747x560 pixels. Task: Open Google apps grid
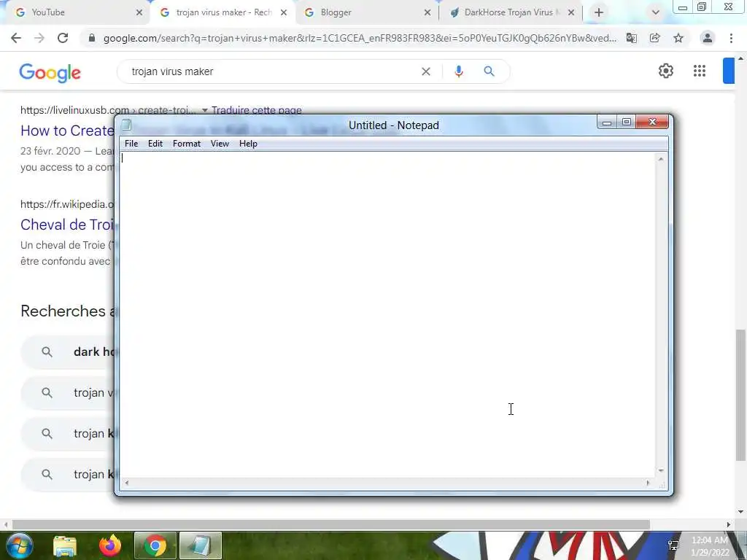pos(700,71)
